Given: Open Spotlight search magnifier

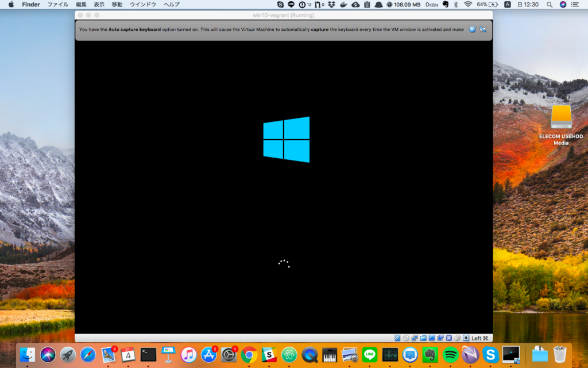Looking at the screenshot, I should (x=550, y=5).
